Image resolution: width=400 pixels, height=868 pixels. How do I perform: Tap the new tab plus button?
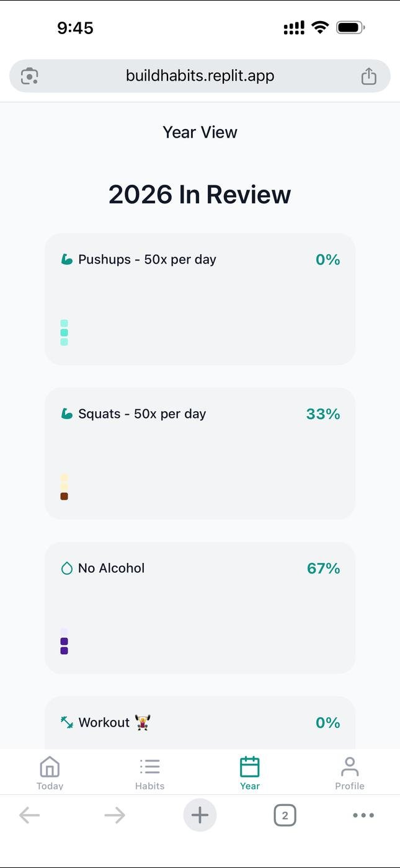pyautogui.click(x=200, y=815)
